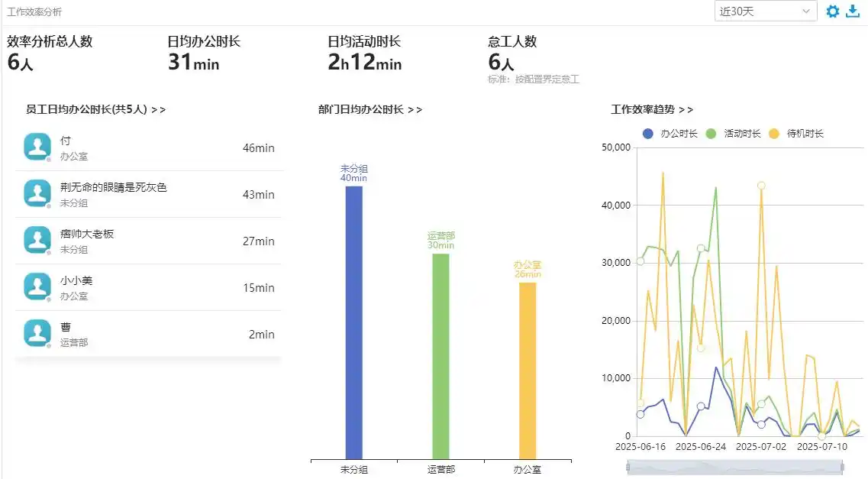Image resolution: width=868 pixels, height=479 pixels.
Task: Click right handle of trend zoom slider
Action: [x=842, y=468]
